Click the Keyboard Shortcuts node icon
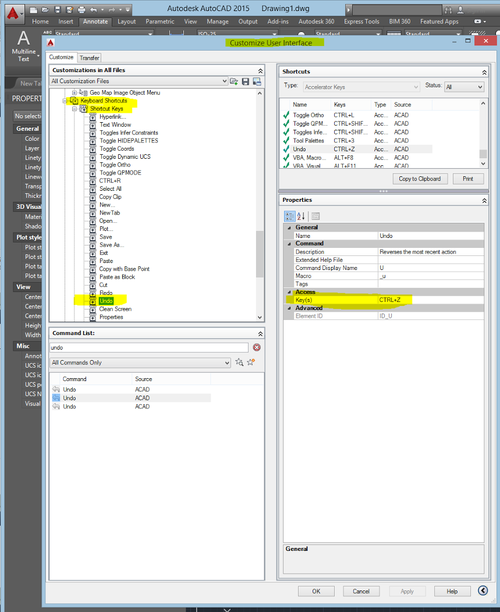500x612 pixels. pyautogui.click(x=74, y=101)
